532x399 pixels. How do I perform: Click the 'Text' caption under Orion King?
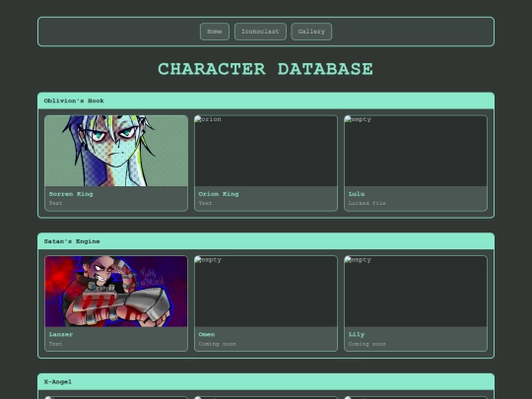(205, 203)
